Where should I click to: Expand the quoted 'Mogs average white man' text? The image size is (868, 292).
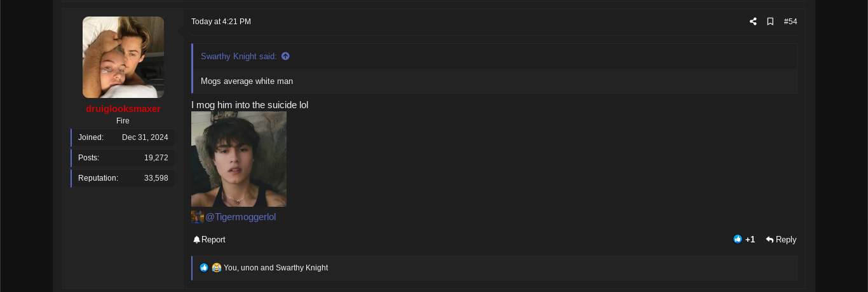point(495,81)
